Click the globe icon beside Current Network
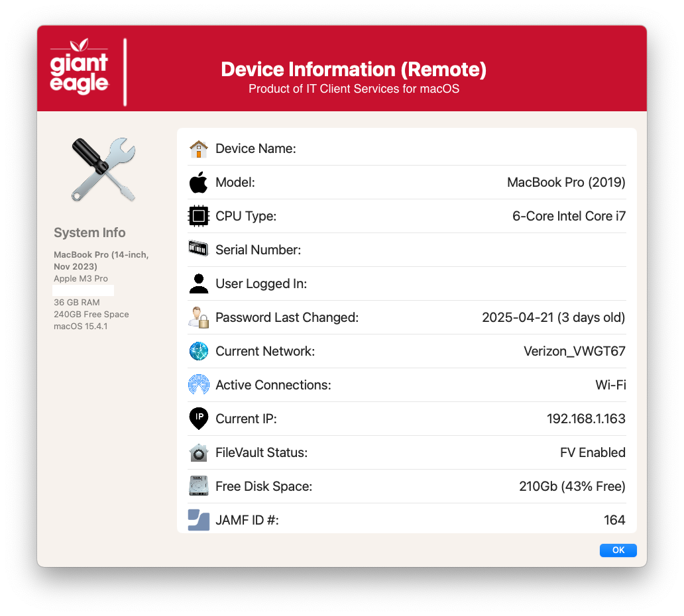Screen dimensions: 684x616 click(198, 351)
